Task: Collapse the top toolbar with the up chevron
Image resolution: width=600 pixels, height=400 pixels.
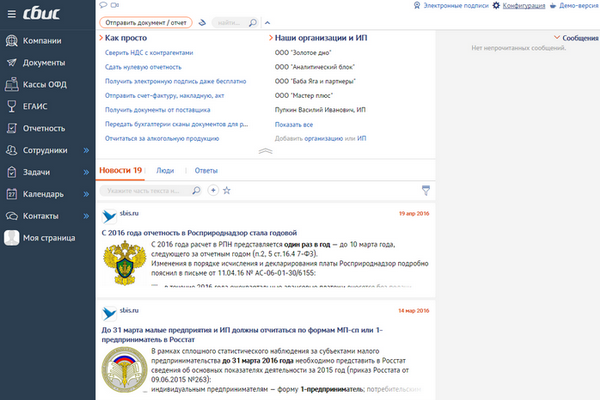Action: [x=267, y=23]
